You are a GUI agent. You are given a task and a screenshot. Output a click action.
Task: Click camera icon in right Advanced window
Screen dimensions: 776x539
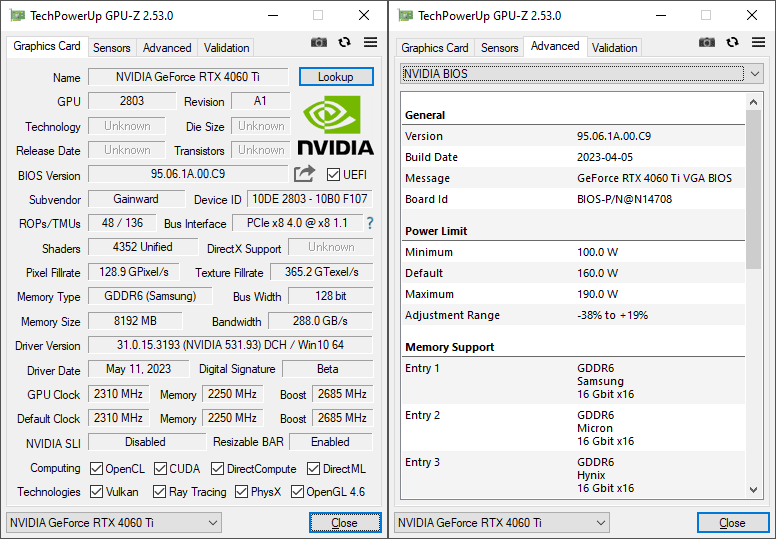[x=707, y=43]
